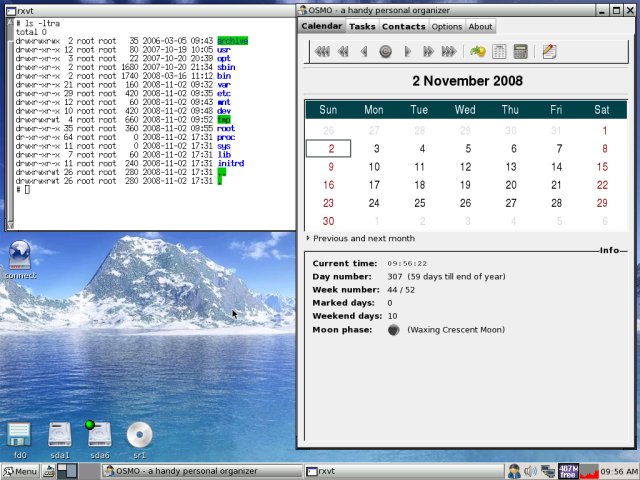Jump to the next year in calendar
Image resolution: width=640 pixels, height=480 pixels.
coord(449,51)
